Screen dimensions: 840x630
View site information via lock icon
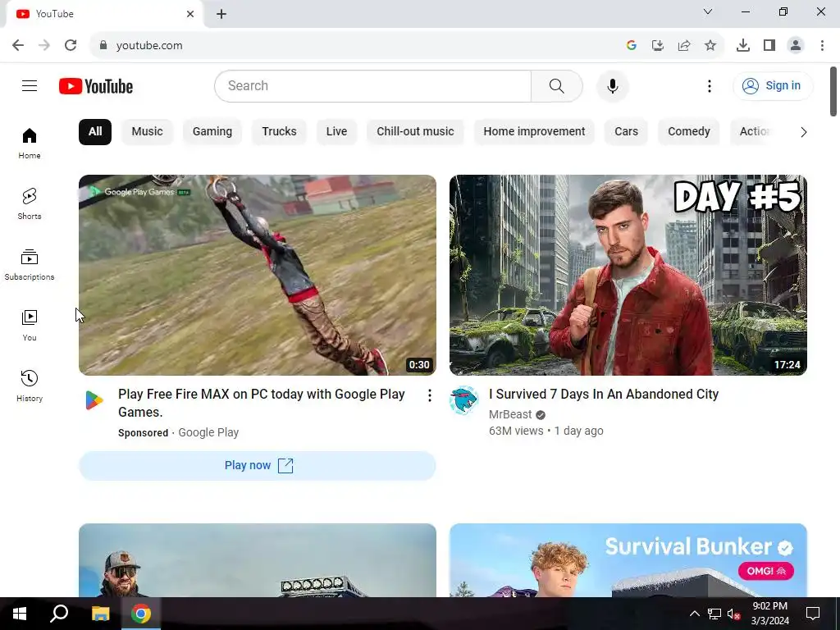tap(103, 45)
